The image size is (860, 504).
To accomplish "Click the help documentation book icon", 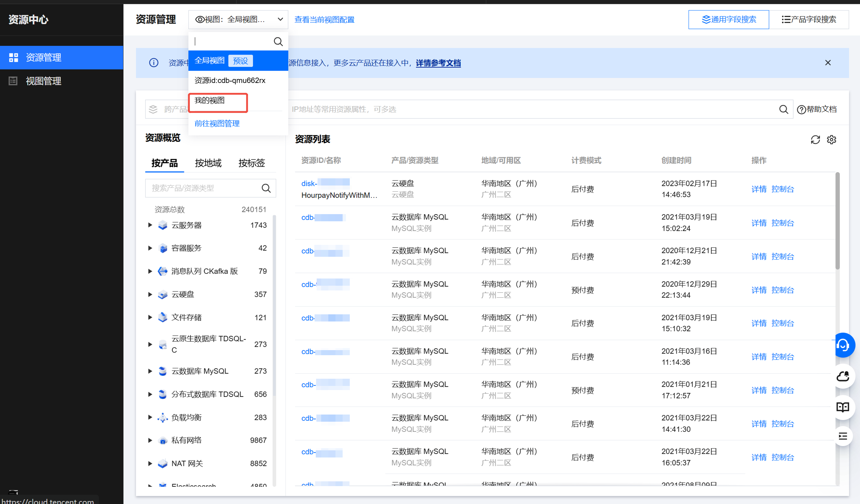I will [x=843, y=407].
